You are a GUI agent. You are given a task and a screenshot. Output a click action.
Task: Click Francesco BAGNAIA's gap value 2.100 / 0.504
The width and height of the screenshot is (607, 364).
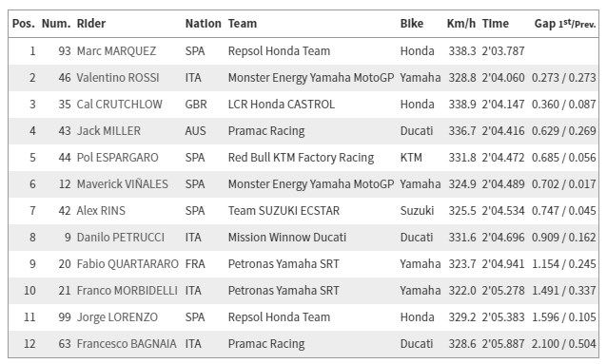coord(563,344)
